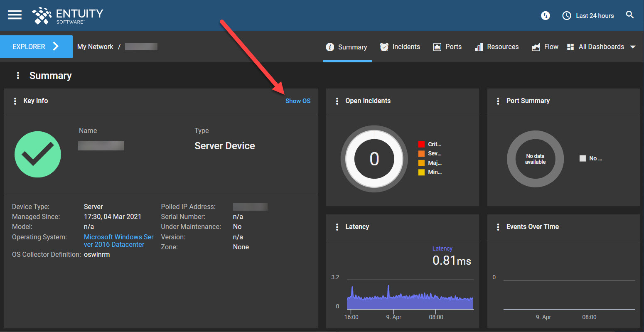Open Summary panel three-dot menu
Viewport: 644px width, 332px height.
[x=18, y=76]
